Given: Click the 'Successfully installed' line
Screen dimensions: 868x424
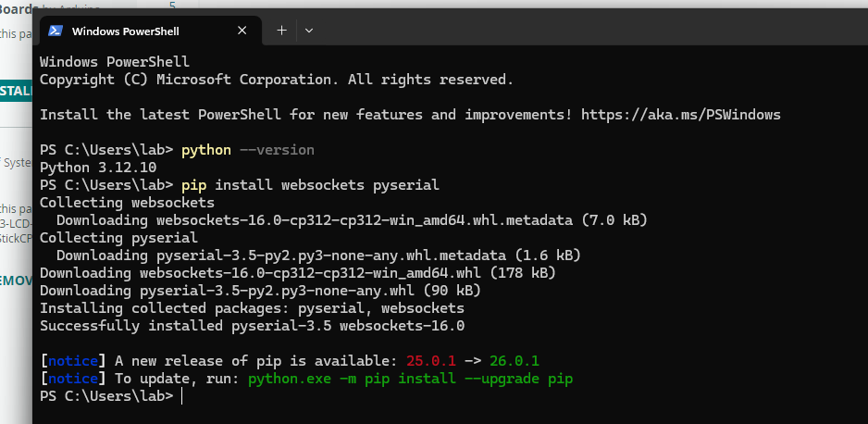Looking at the screenshot, I should 252,326.
